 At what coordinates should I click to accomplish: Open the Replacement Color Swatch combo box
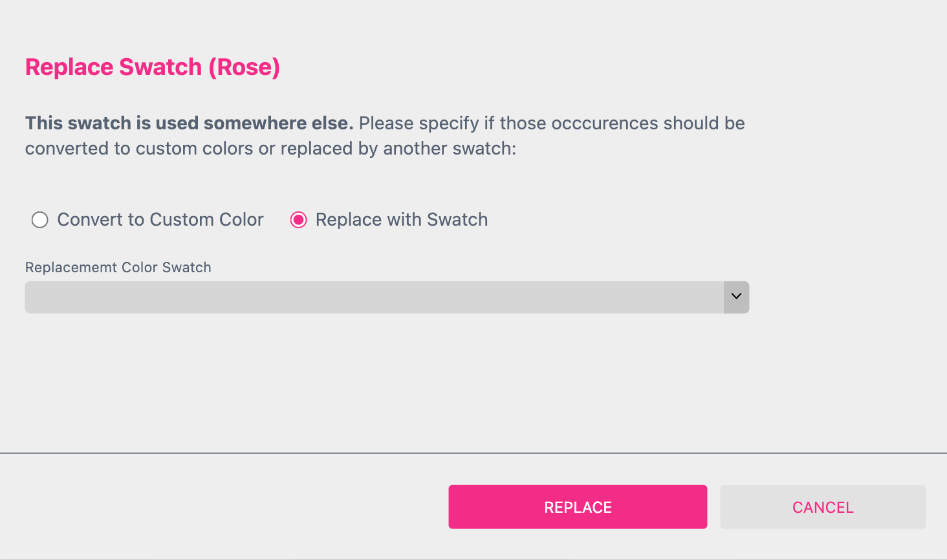(374, 297)
